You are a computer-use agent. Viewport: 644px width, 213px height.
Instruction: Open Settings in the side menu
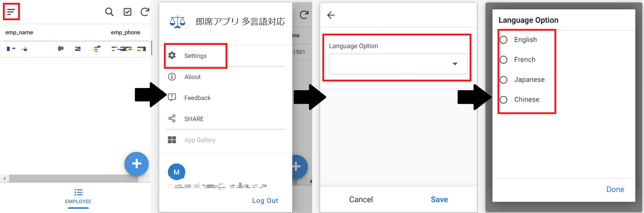195,56
